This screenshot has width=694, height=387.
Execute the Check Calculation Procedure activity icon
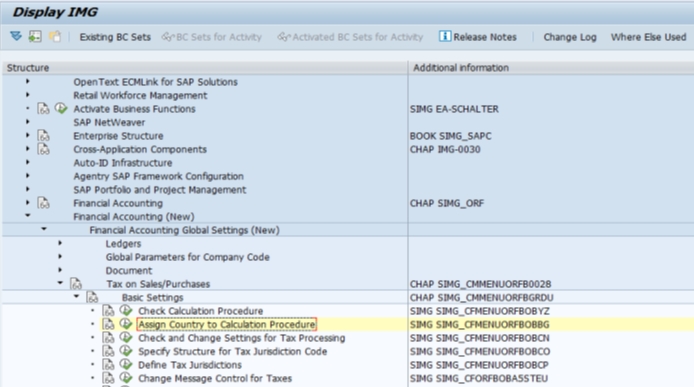(x=126, y=310)
